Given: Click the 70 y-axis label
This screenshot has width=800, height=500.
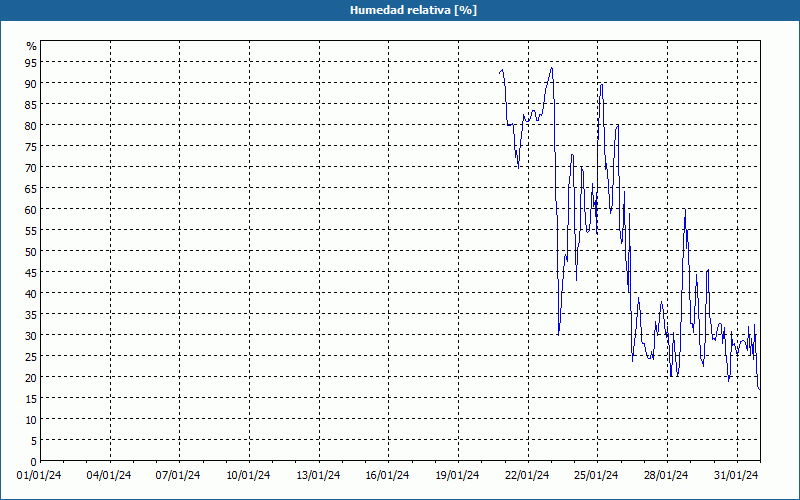Looking at the screenshot, I should click(31, 167).
